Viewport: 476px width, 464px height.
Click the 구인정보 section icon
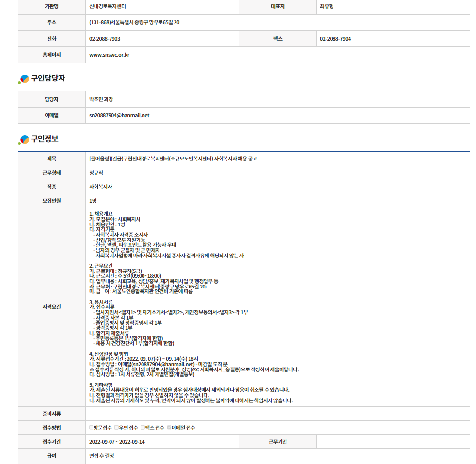tap(24, 140)
